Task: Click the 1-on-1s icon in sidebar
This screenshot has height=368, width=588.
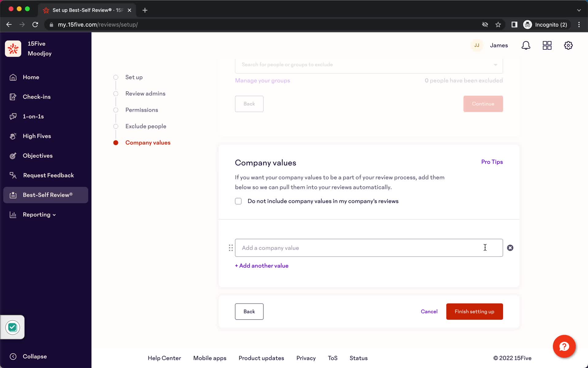Action: tap(13, 116)
